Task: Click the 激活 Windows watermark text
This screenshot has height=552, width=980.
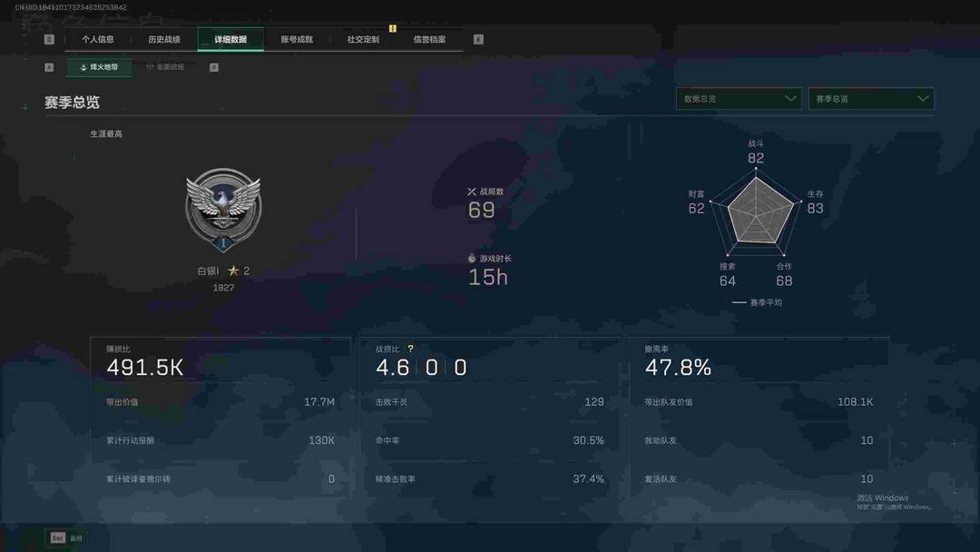Action: tap(882, 498)
